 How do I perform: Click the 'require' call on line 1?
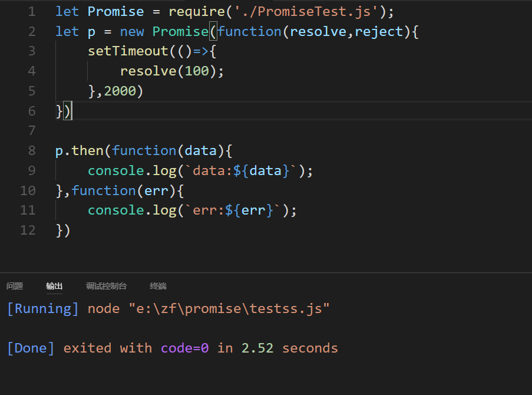click(197, 12)
